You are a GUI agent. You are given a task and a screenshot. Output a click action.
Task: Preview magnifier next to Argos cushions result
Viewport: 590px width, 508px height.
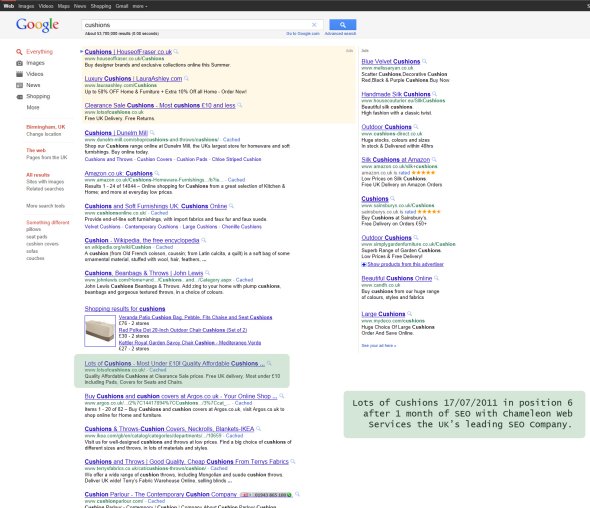pos(282,396)
